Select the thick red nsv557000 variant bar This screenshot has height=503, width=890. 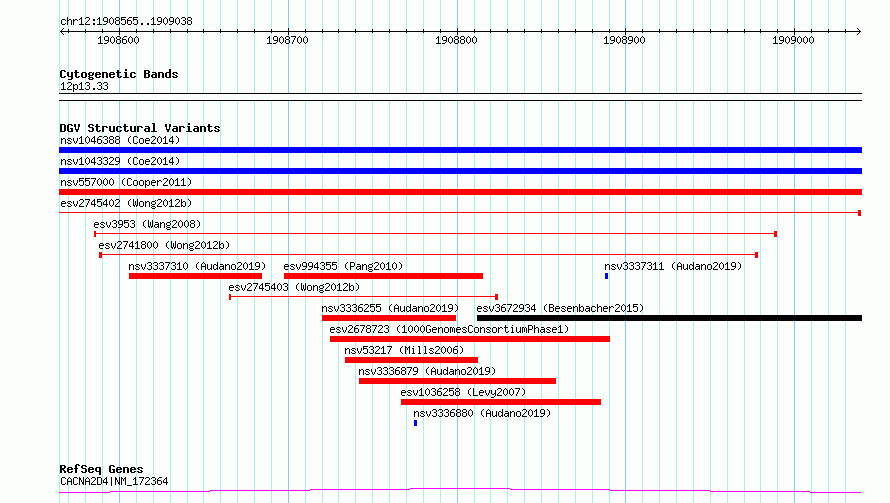click(x=460, y=192)
